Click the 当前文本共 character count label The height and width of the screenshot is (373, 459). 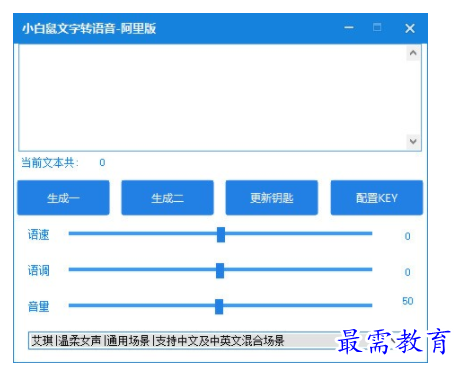point(50,163)
